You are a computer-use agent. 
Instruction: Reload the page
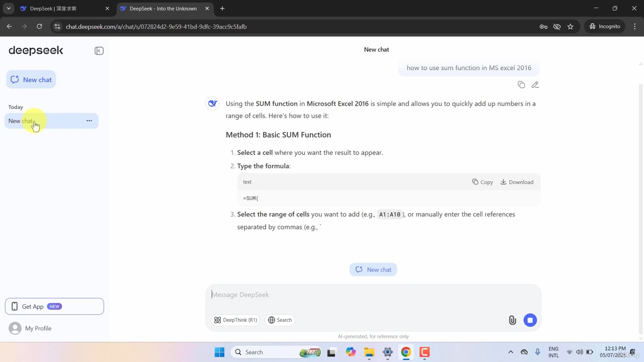[x=39, y=27]
